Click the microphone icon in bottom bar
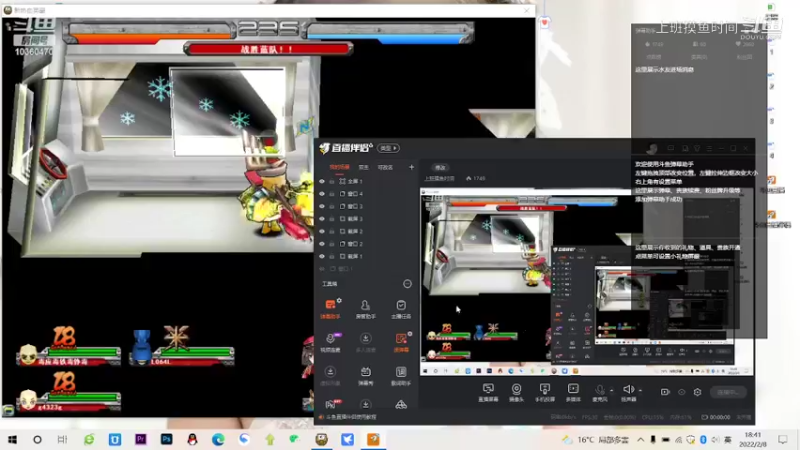 coord(600,390)
